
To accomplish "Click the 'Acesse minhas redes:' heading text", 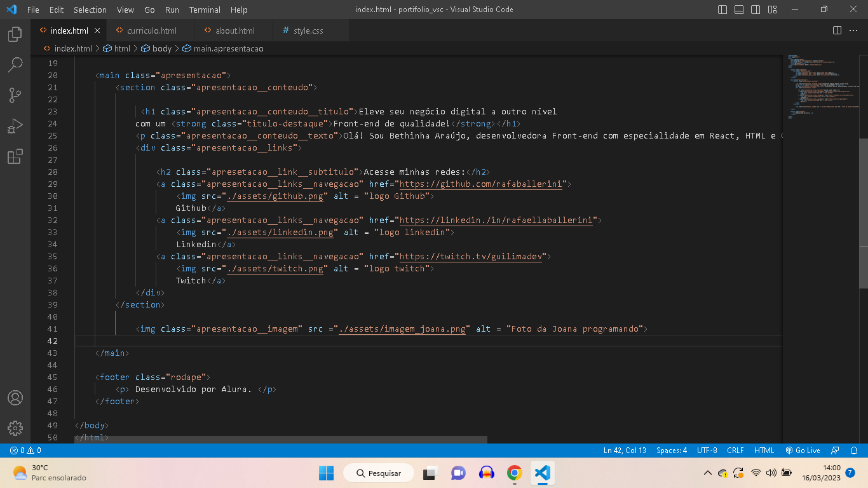I will click(415, 172).
